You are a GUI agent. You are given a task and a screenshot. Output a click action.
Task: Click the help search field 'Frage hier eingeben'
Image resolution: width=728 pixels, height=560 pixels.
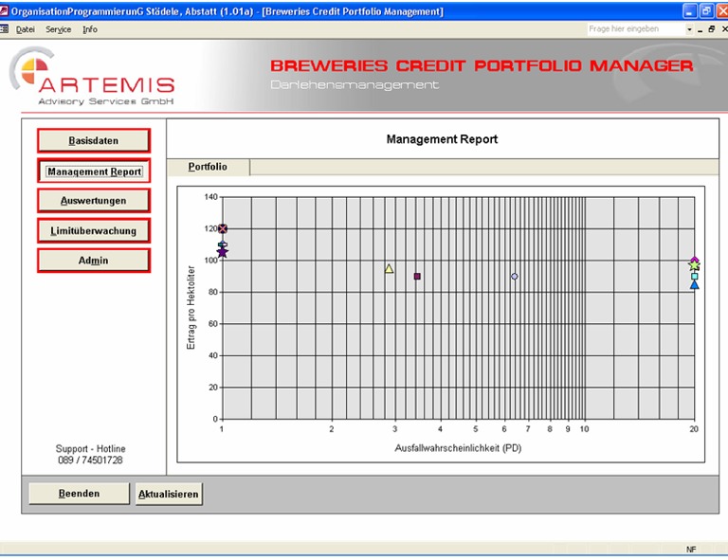click(x=635, y=28)
